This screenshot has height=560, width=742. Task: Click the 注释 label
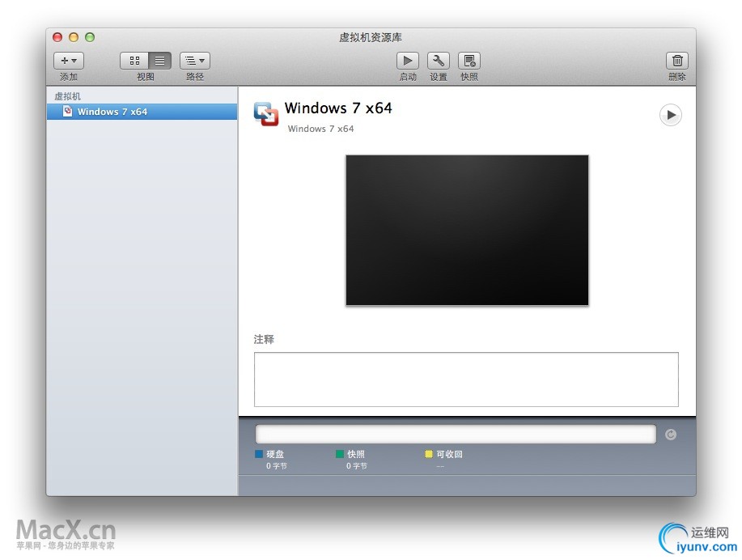[264, 339]
